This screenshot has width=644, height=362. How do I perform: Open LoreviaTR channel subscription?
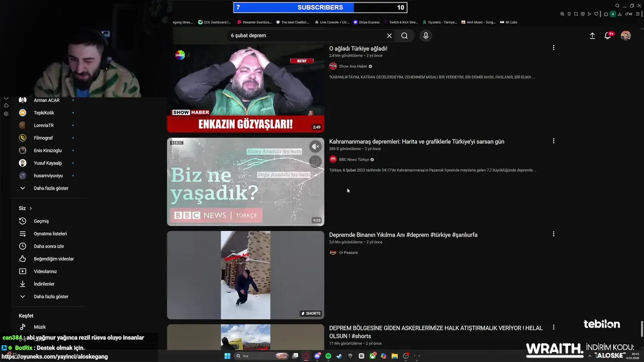44,125
